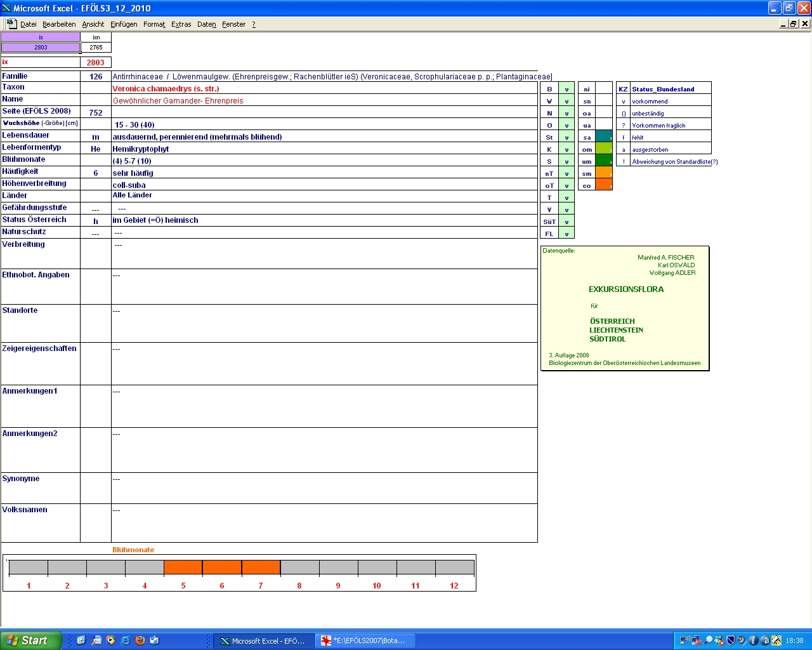Click the Messenger tray icon
The width and height of the screenshot is (812, 650).
tap(719, 640)
